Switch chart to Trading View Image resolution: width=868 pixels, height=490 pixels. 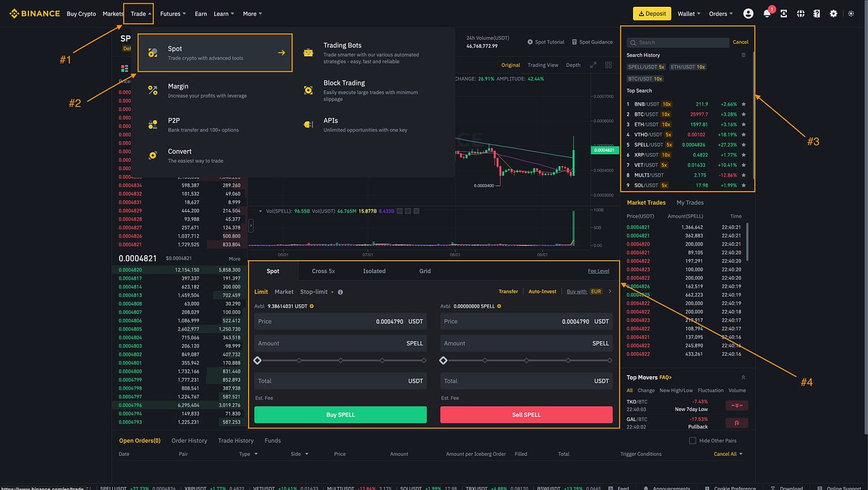(542, 65)
